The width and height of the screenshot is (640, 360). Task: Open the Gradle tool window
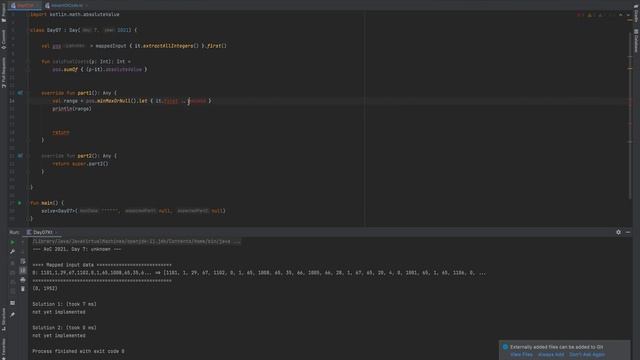pos(636,13)
